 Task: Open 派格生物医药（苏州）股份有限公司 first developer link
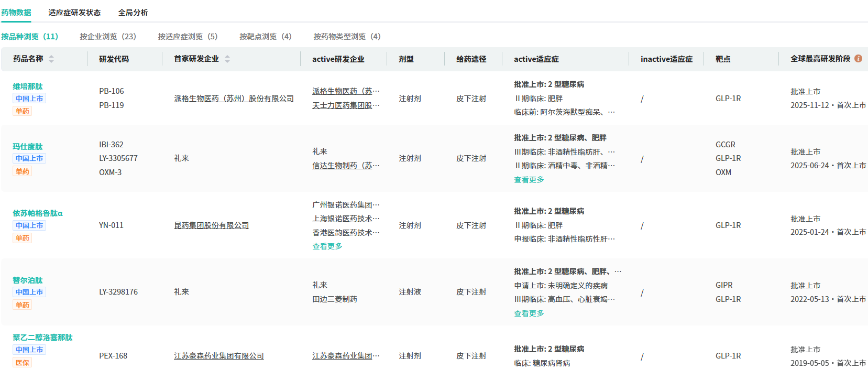coord(234,99)
